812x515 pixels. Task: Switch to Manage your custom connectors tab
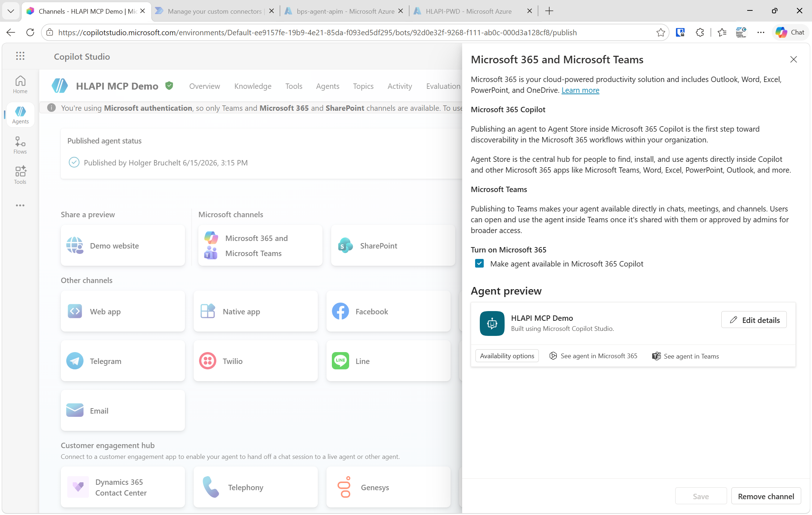pos(215,11)
